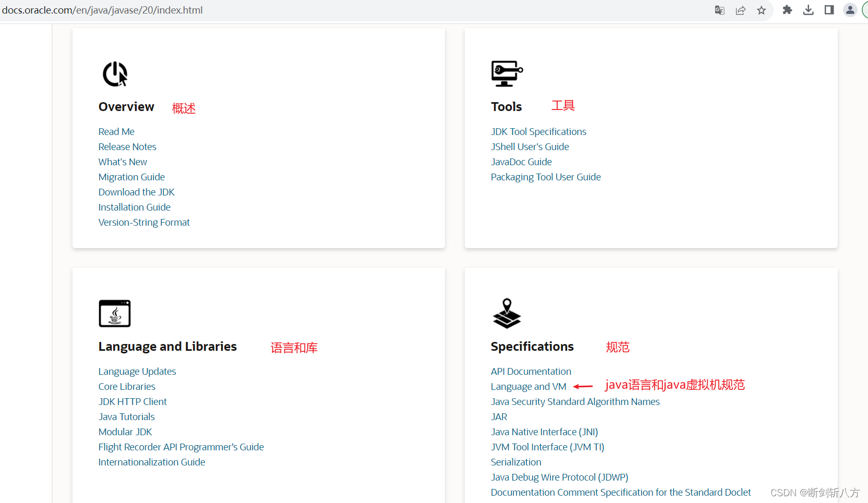The height and width of the screenshot is (503, 868).
Task: Open the JAR specification link
Action: [x=499, y=417]
